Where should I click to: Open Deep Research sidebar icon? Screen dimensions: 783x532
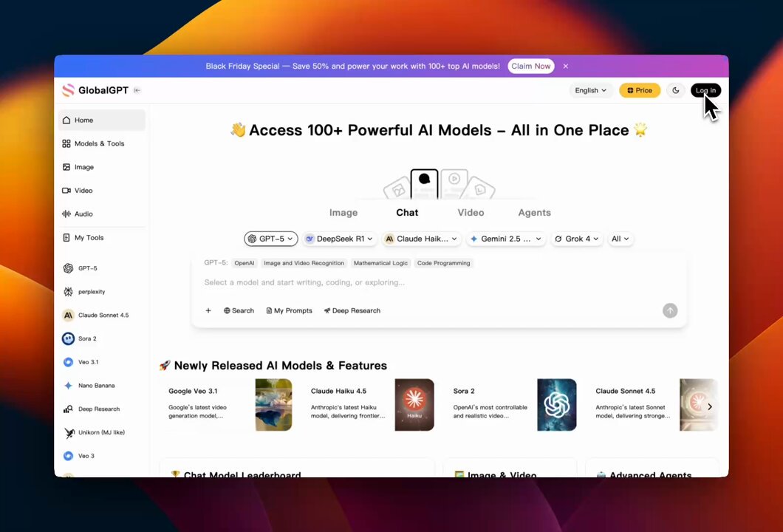[69, 409]
